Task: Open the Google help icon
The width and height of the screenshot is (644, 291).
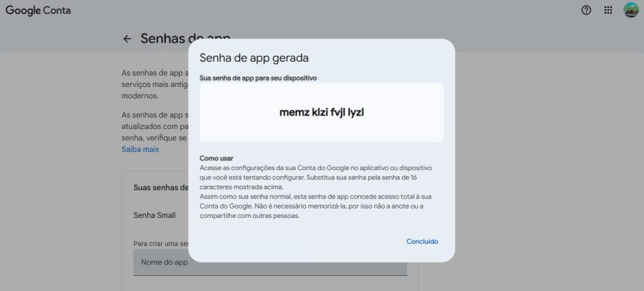Action: pyautogui.click(x=586, y=10)
